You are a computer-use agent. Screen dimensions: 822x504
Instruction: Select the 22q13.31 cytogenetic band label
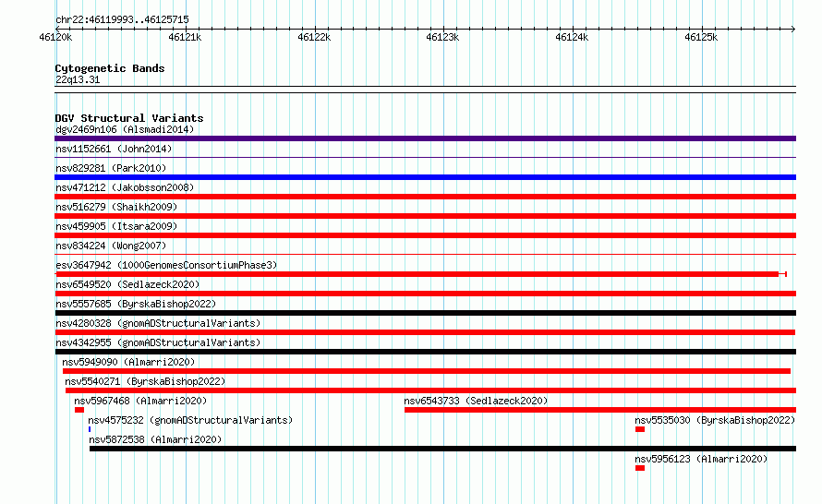(x=78, y=79)
